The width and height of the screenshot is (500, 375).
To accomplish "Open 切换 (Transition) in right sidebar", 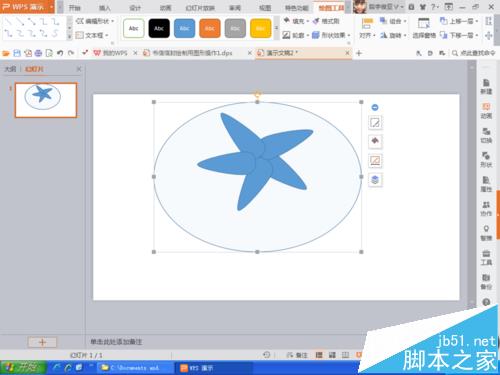I will pos(486,135).
